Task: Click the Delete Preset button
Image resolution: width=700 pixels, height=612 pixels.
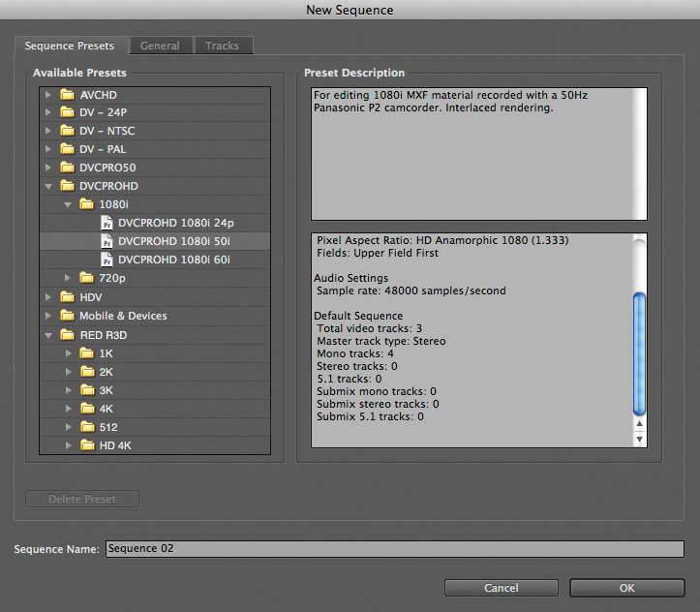Action: (x=82, y=499)
